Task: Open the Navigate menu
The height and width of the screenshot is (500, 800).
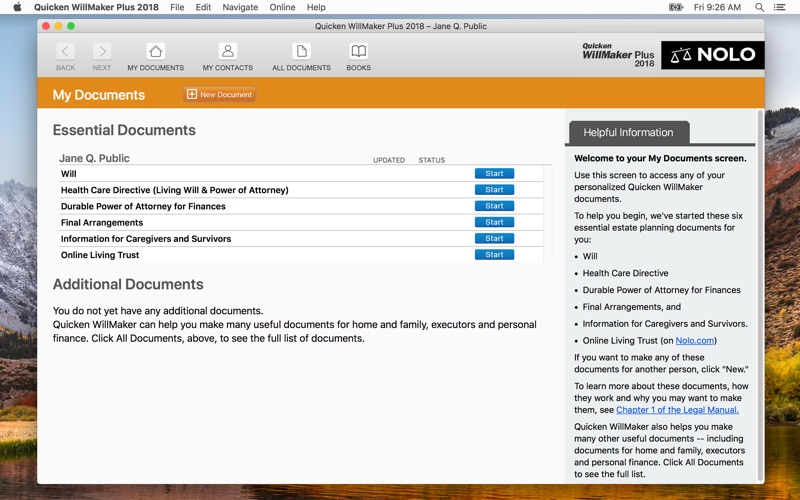Action: [240, 7]
